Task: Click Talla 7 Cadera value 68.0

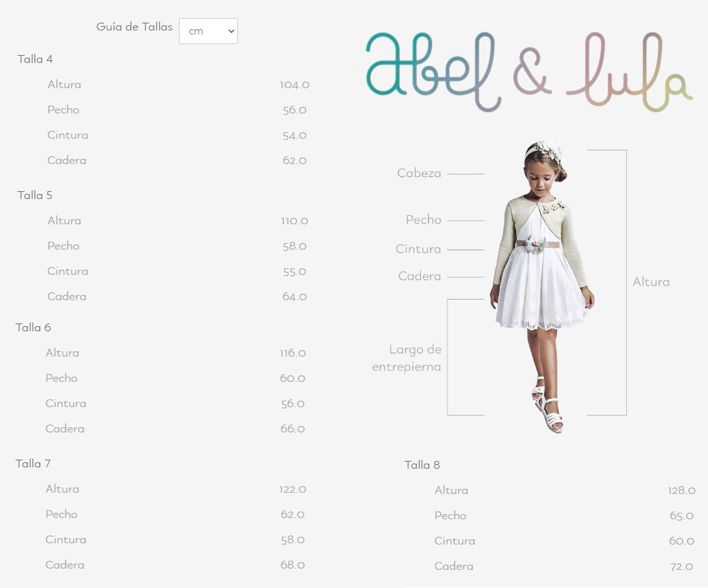Action: [292, 565]
